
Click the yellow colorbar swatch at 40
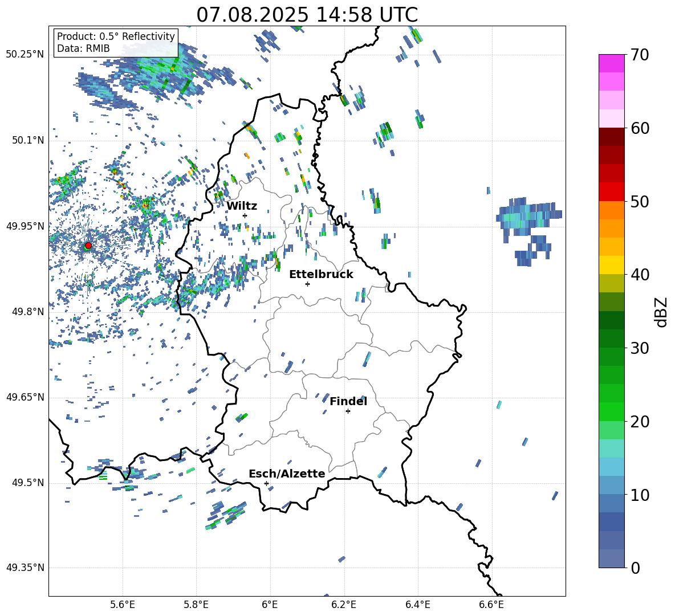pyautogui.click(x=611, y=265)
